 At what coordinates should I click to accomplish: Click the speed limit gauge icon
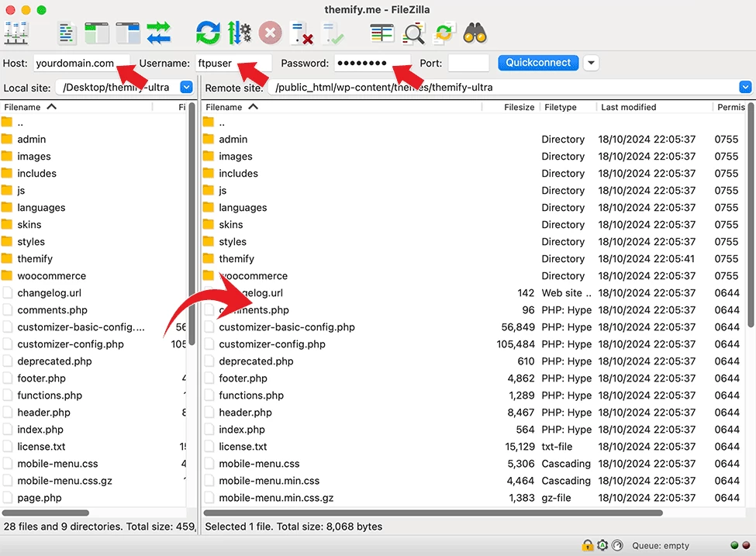tap(617, 545)
